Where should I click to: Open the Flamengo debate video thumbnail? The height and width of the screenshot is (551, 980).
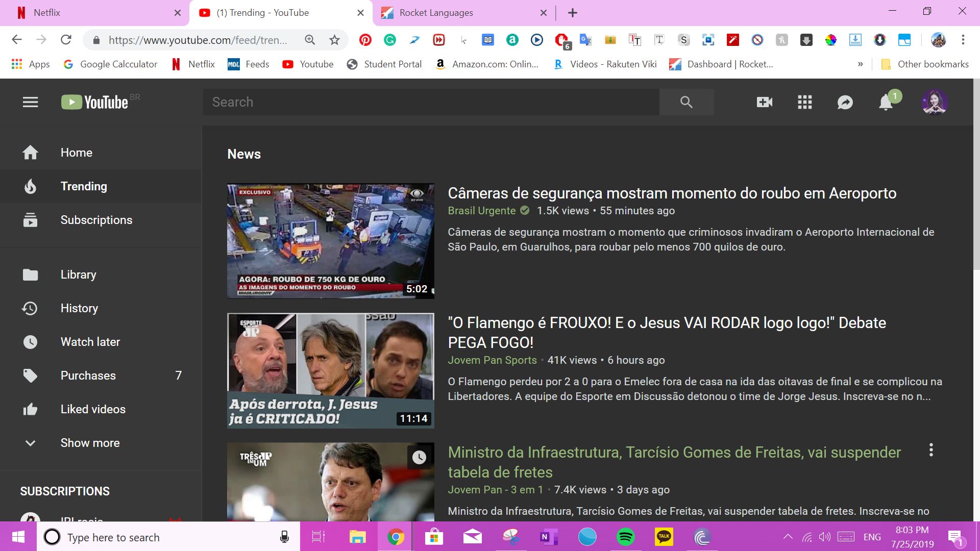point(331,371)
